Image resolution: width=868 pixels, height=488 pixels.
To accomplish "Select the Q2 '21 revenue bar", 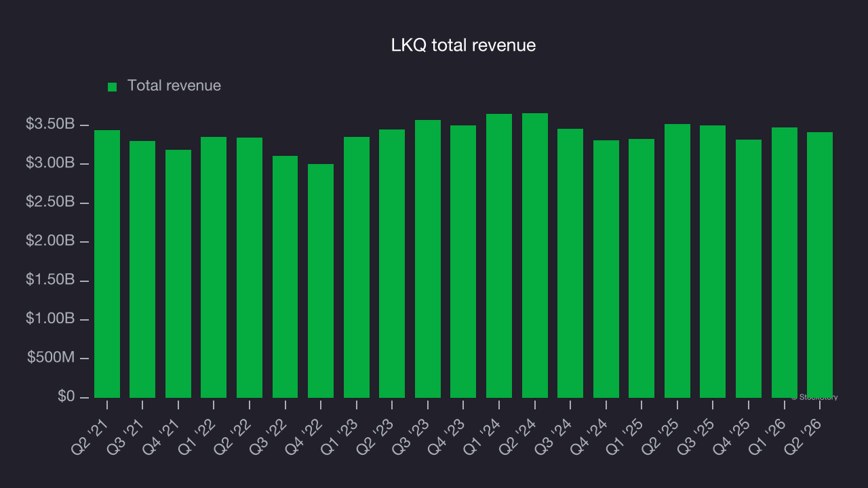I will coord(107,264).
